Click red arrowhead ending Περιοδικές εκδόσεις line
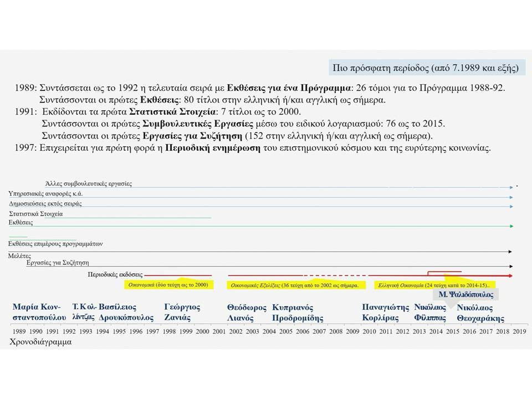The width and height of the screenshot is (532, 399). pos(510,276)
